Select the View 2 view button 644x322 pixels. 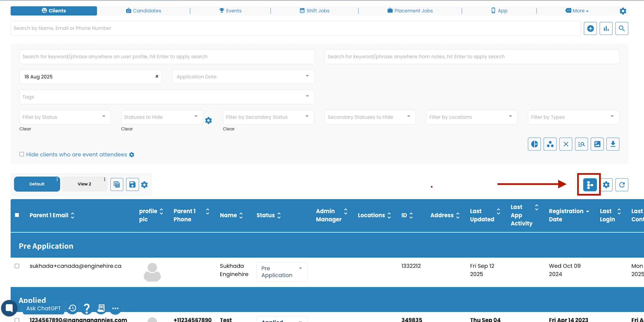84,184
